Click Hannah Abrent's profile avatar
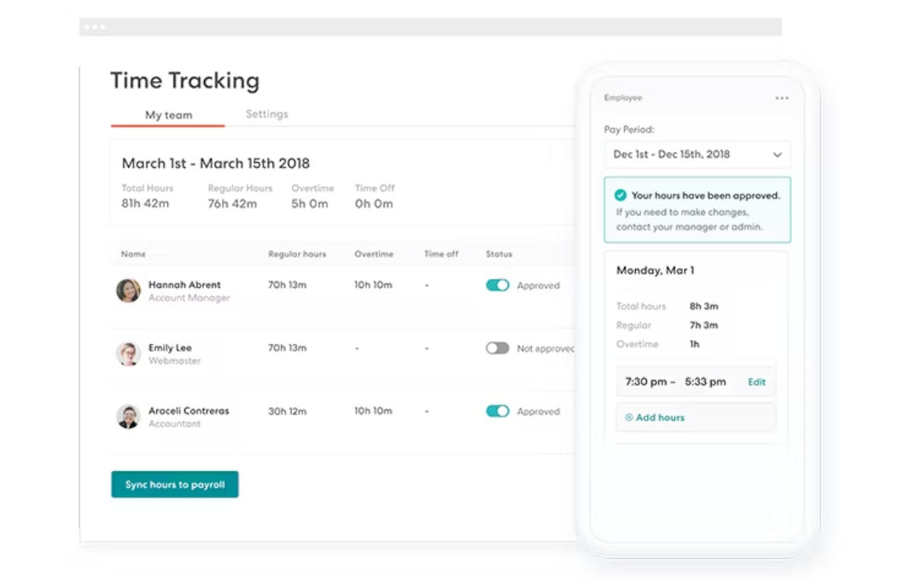 (x=128, y=290)
